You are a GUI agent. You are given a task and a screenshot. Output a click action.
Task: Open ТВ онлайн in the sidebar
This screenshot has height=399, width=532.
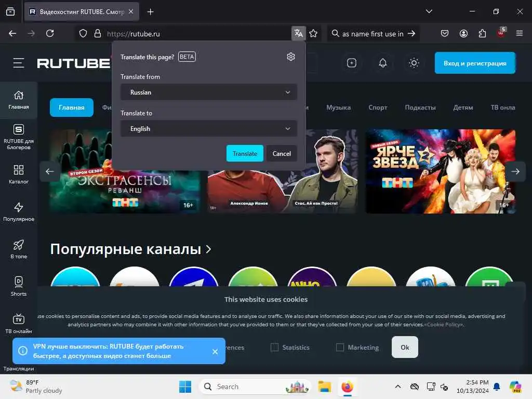tap(19, 324)
